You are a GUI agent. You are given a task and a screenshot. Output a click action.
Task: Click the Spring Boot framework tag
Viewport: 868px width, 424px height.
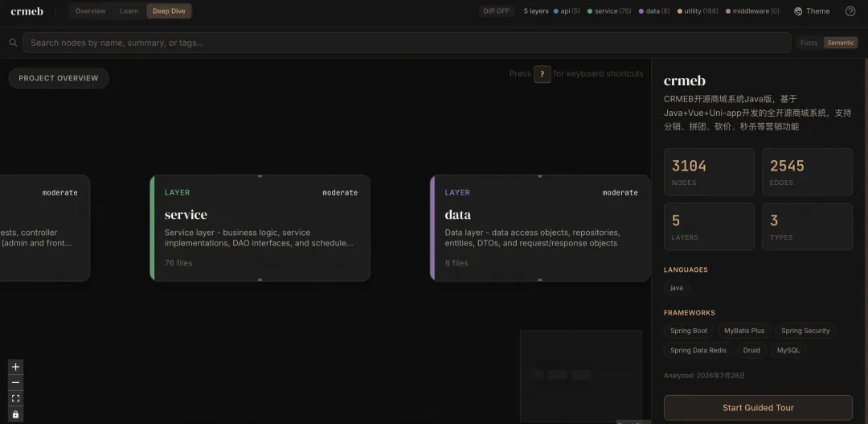(689, 331)
